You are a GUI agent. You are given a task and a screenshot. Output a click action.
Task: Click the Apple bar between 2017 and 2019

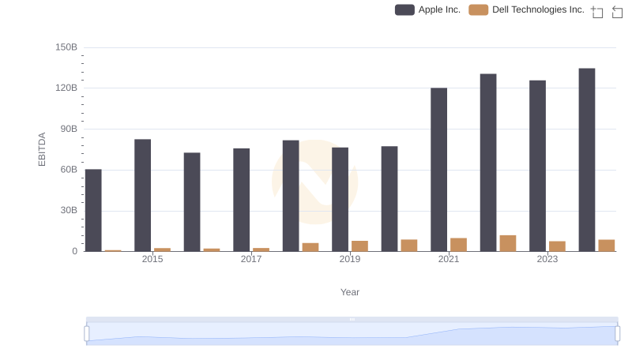tap(291, 196)
